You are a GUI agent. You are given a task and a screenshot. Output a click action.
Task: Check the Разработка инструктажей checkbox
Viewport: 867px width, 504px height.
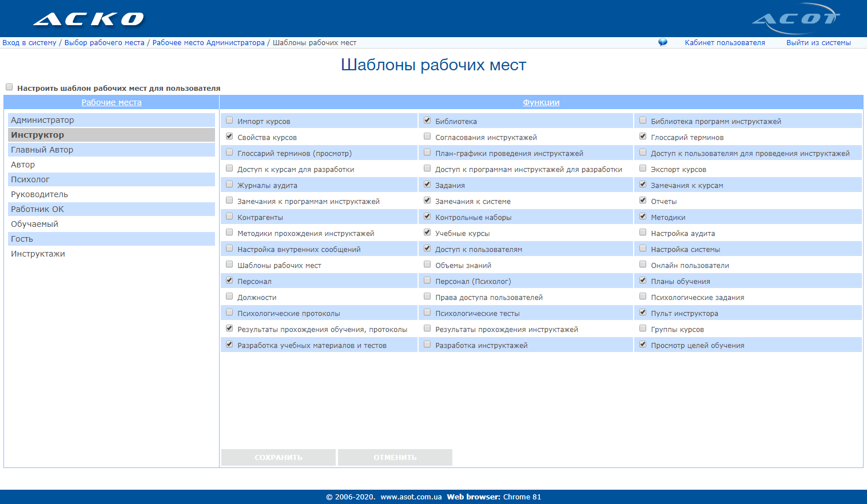[x=427, y=345]
